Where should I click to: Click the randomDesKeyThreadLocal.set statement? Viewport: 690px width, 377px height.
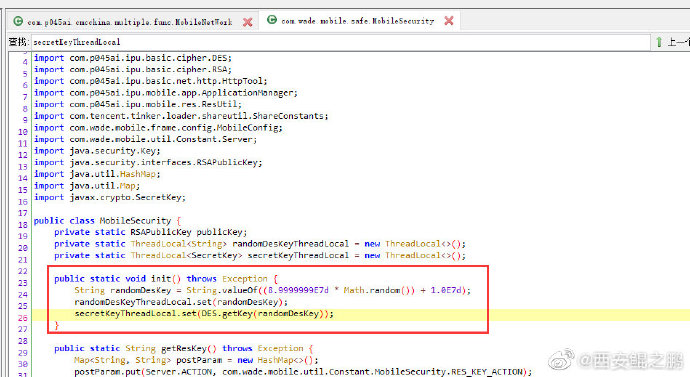(181, 302)
